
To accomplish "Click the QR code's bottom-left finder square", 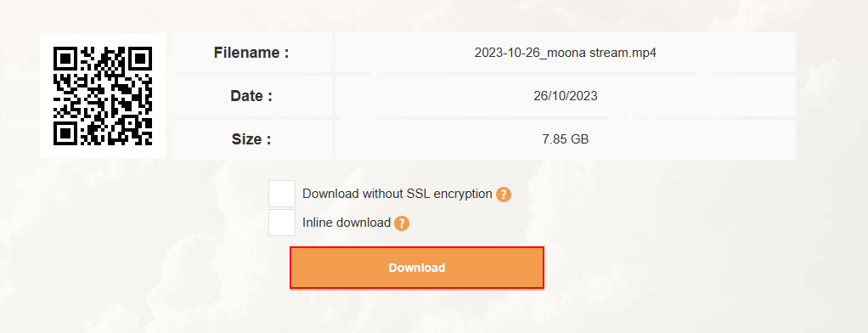I will pos(65,134).
